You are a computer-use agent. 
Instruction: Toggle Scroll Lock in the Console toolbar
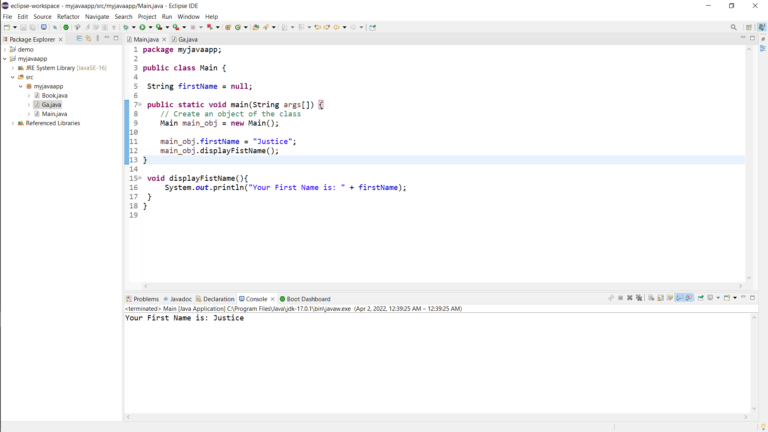pyautogui.click(x=660, y=298)
